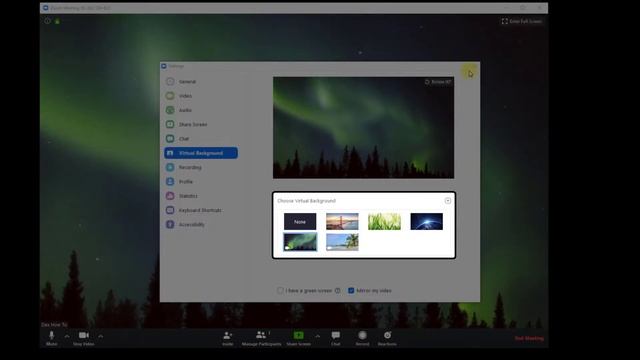
Task: Open video options arrow beside Stop Video
Action: coord(101,336)
